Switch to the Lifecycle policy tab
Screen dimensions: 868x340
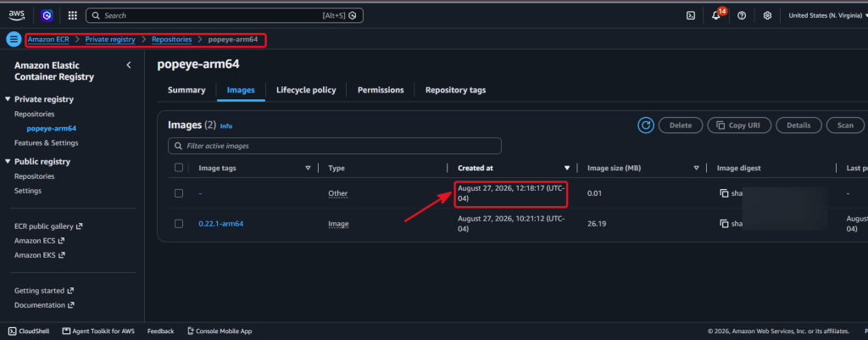(306, 90)
